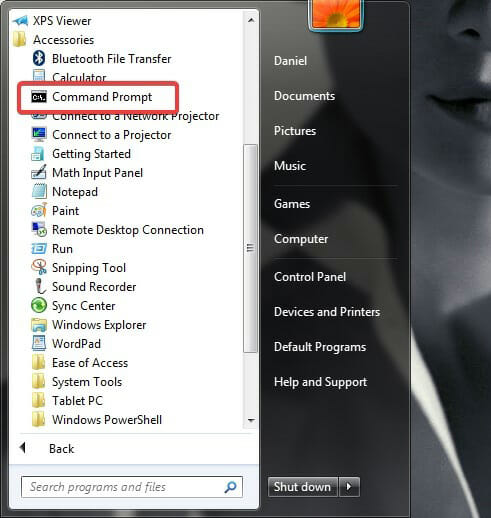Viewport: 491px width, 518px height.
Task: Select Windows Explorer text
Action: [99, 325]
